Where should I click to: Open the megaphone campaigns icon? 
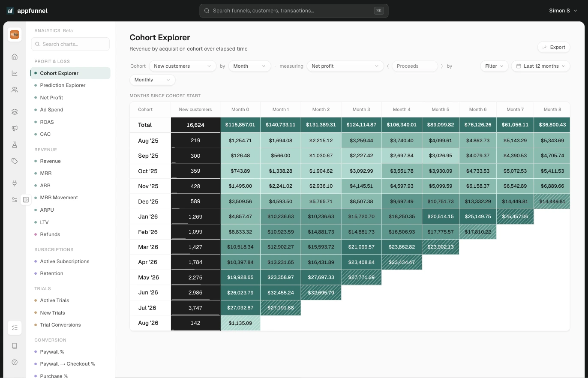15,128
